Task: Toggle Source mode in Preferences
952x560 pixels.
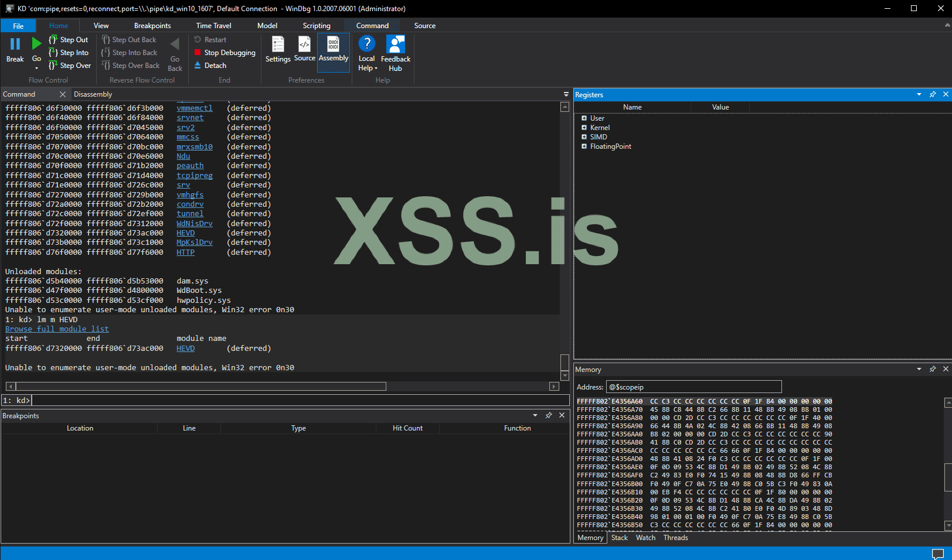Action: click(304, 45)
